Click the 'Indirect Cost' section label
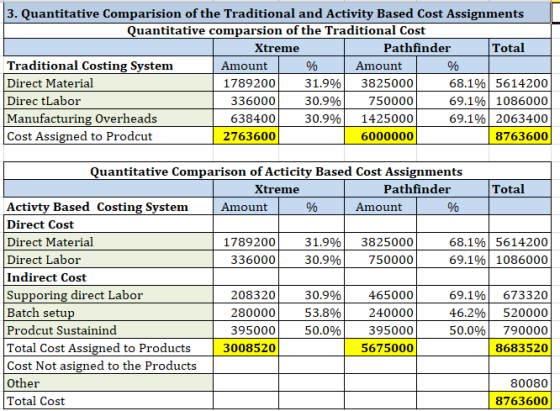 pyautogui.click(x=109, y=277)
